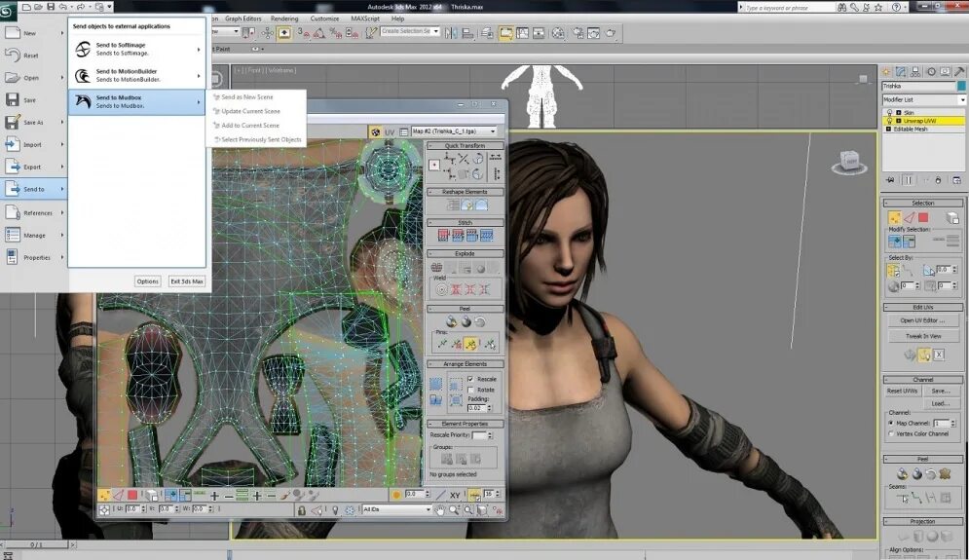
Task: Click Reset UVWs button
Action: point(902,392)
